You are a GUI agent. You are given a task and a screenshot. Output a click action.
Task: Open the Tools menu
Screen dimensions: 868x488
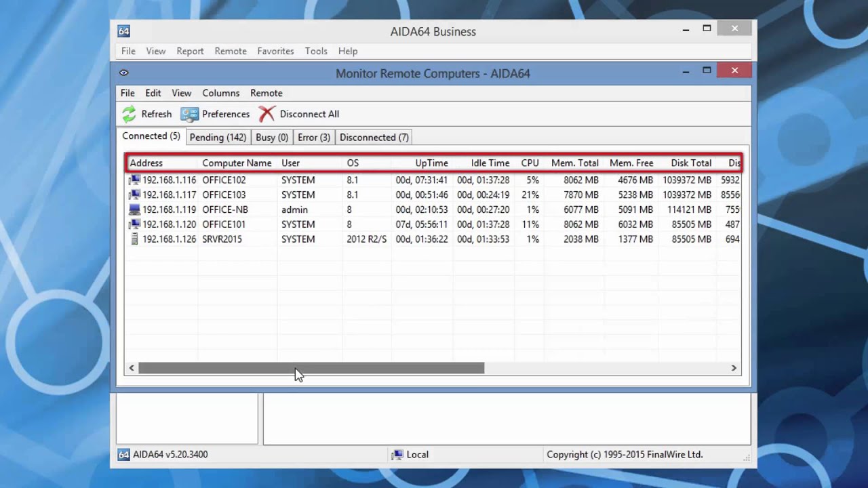(x=316, y=52)
